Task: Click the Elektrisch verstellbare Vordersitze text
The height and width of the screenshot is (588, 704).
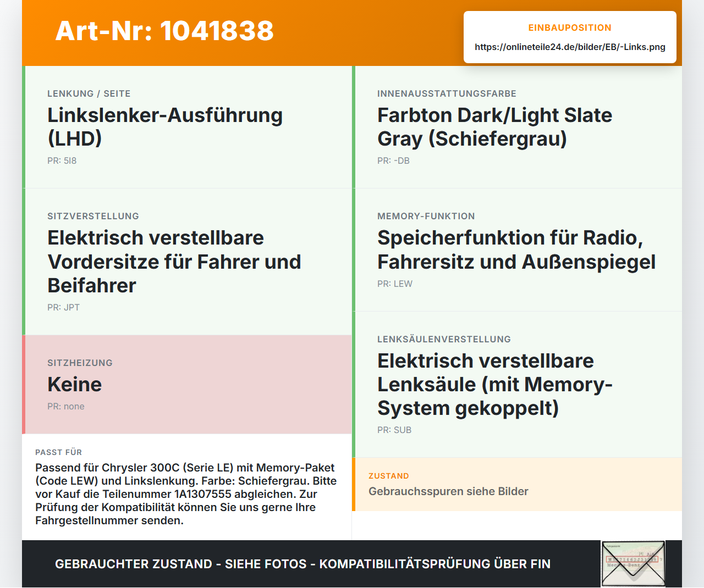Action: click(174, 262)
